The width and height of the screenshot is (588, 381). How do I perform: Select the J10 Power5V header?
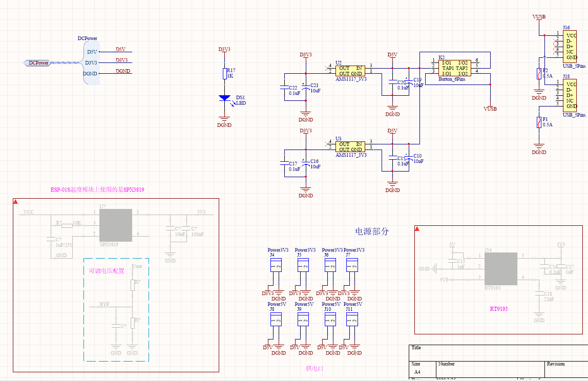330,320
